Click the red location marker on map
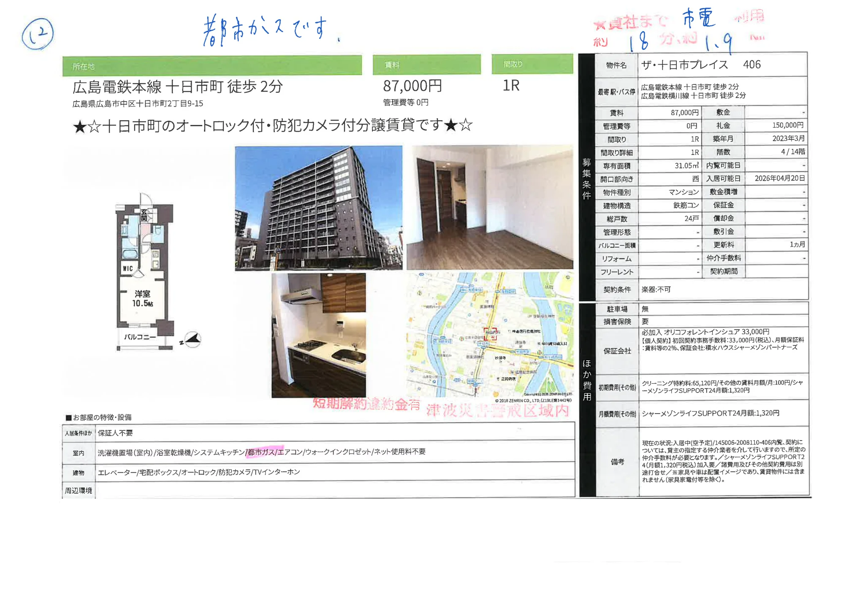Viewport: 868px width, 614px height. click(x=490, y=333)
